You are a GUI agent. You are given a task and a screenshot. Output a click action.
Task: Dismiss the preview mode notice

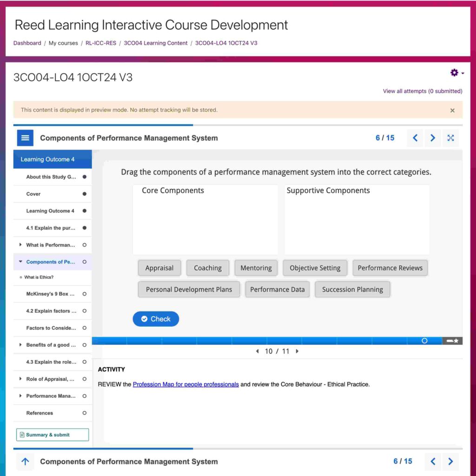click(x=452, y=111)
